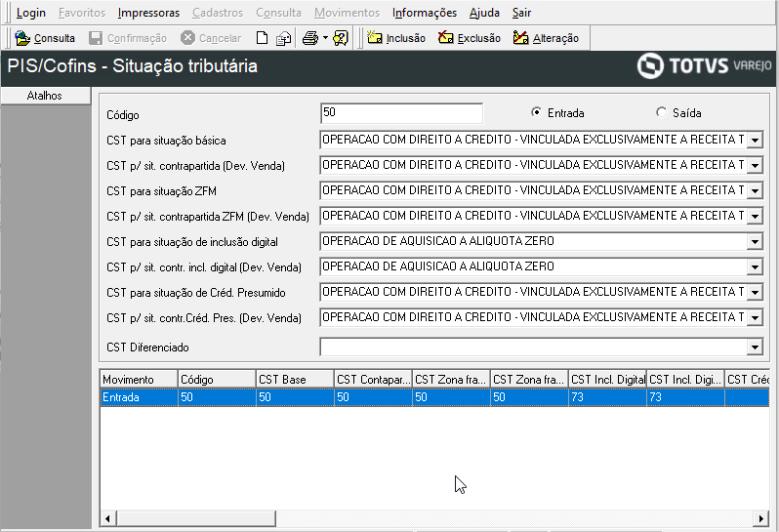The image size is (779, 532).
Task: Click the TOTVS Varejo logo
Action: (704, 65)
